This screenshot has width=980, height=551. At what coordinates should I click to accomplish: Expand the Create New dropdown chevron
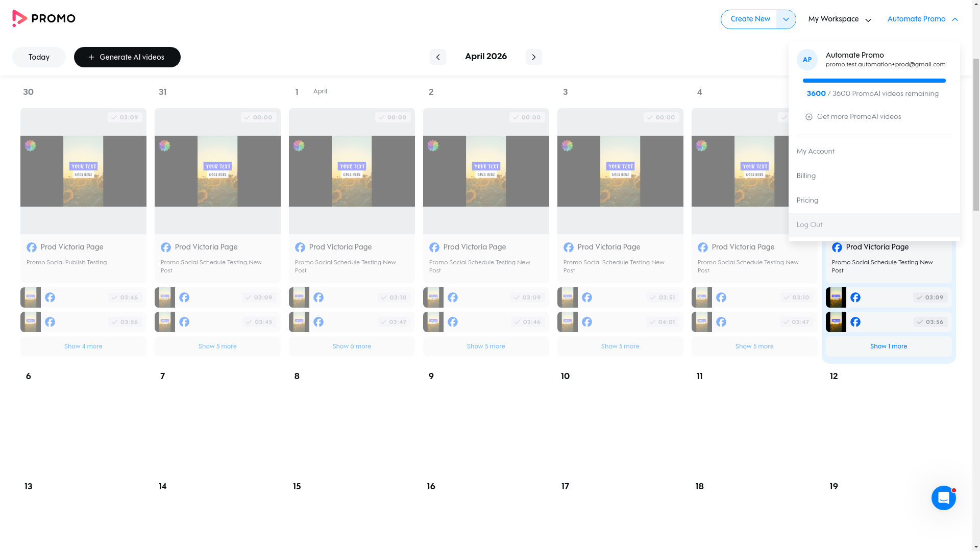pos(785,19)
